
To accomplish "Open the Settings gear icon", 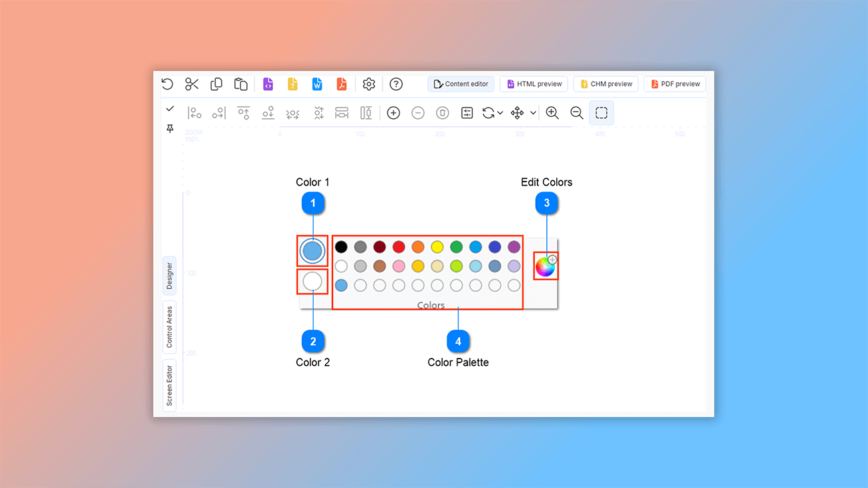I will click(x=369, y=84).
